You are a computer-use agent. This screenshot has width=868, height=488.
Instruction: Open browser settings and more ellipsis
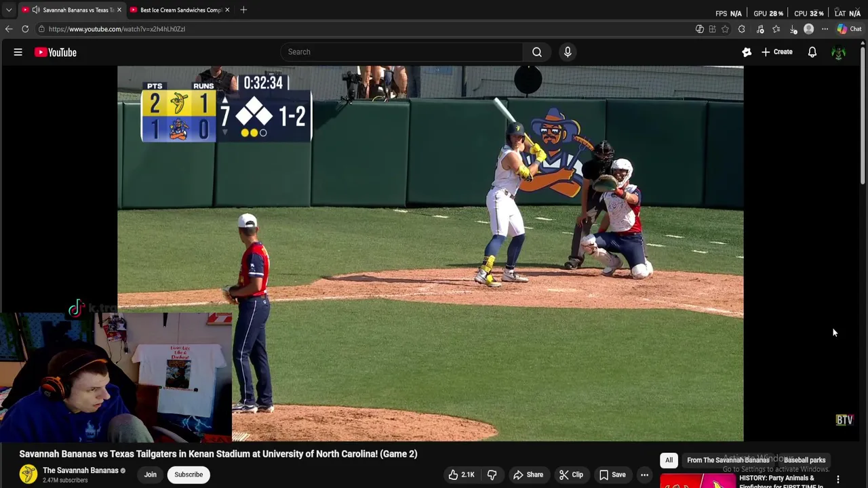tap(825, 29)
